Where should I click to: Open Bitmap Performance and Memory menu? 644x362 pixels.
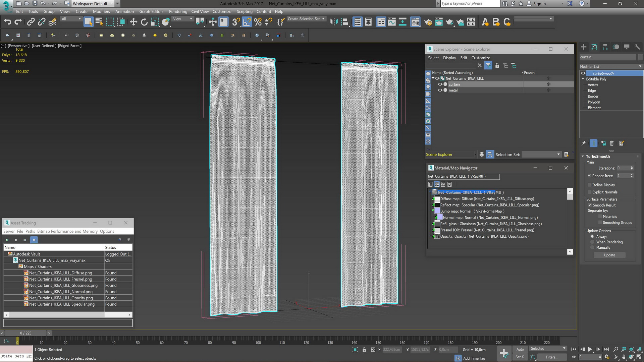coord(67,231)
